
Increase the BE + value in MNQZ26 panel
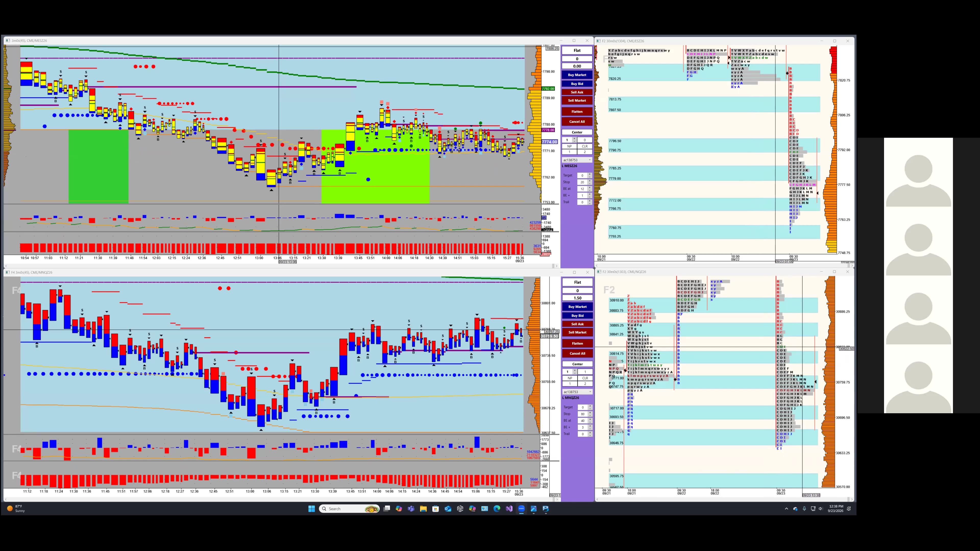[590, 426]
